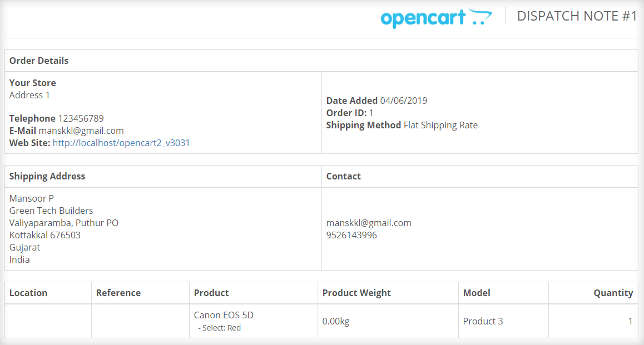644x345 pixels.
Task: Click the Quantity column header
Action: pyautogui.click(x=613, y=293)
